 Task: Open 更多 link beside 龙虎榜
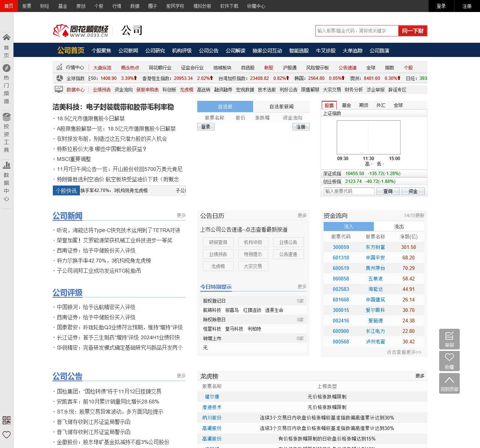[420, 376]
